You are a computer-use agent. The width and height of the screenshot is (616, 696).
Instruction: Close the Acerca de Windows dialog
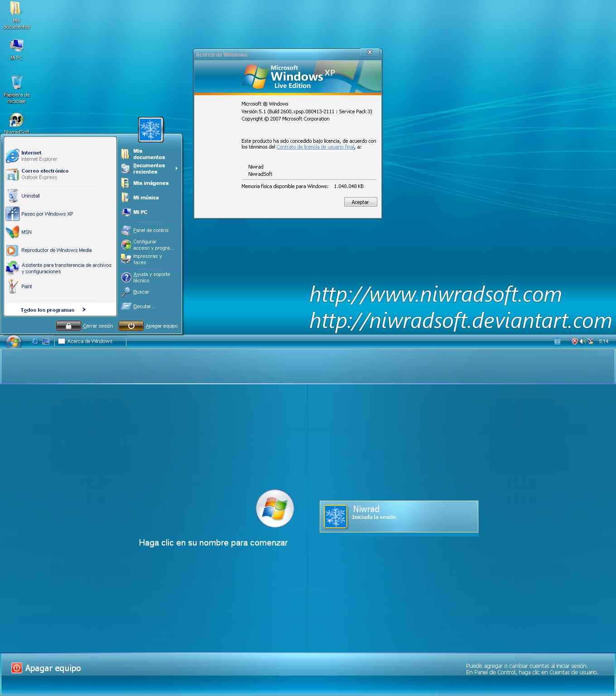click(x=370, y=52)
